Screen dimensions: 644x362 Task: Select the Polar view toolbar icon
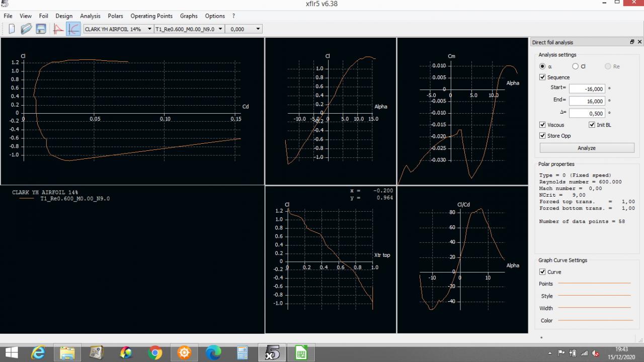[73, 29]
